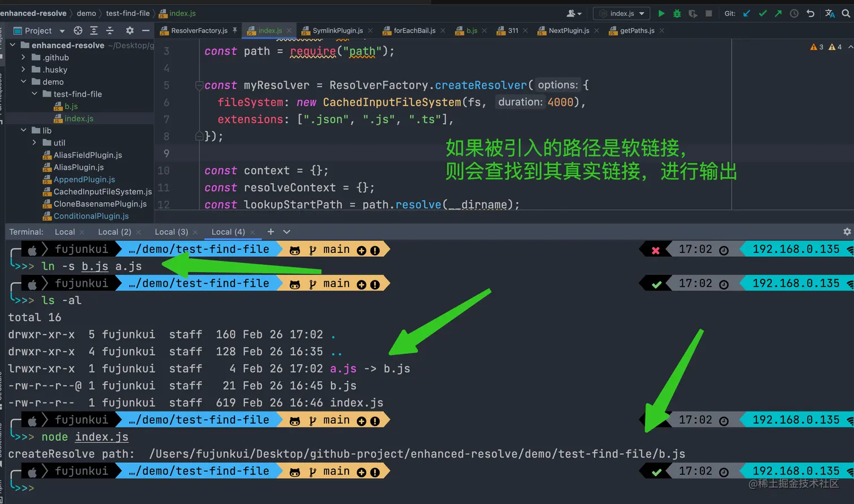Image resolution: width=854 pixels, height=504 pixels.
Task: Open the translate plugin icon
Action: click(830, 14)
